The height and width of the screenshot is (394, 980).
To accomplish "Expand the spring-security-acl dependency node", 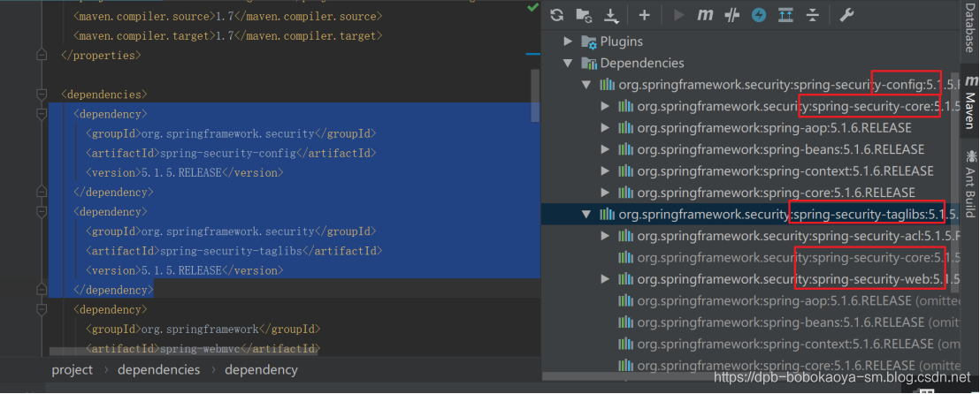I will click(x=605, y=236).
